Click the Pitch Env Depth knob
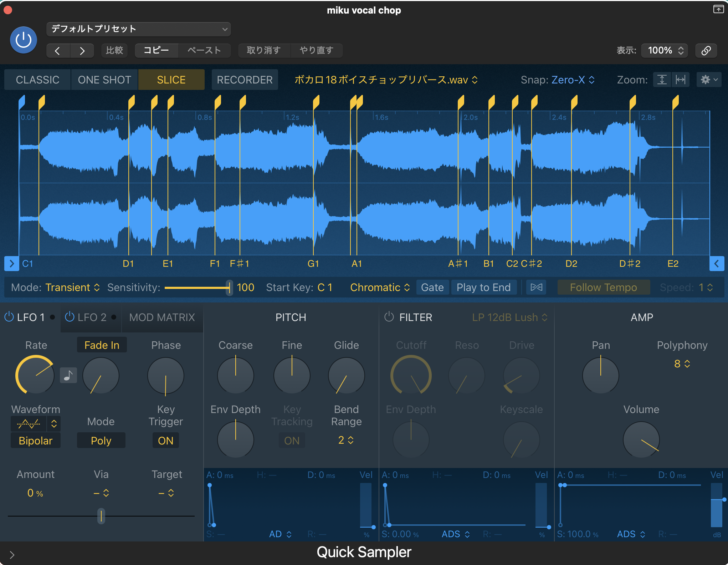The image size is (728, 565). tap(236, 439)
